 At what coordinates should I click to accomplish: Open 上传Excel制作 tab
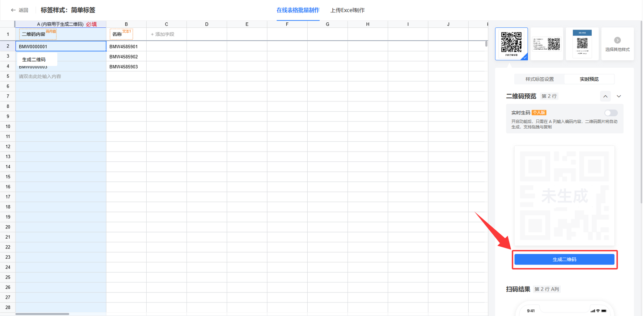click(x=347, y=10)
